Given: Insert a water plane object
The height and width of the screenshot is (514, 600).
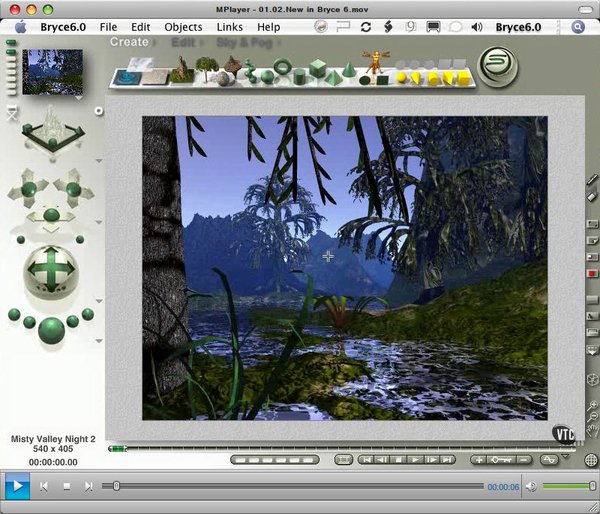Looking at the screenshot, I should [x=127, y=77].
